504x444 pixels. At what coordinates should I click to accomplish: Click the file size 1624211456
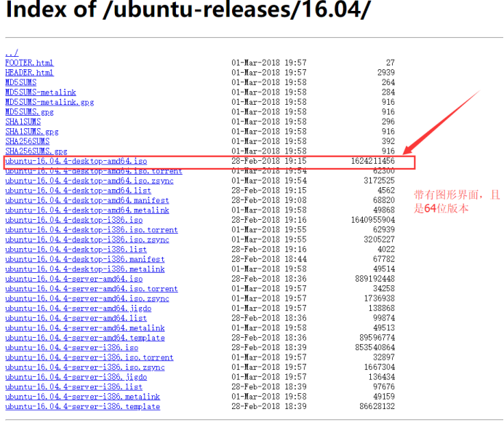(373, 161)
